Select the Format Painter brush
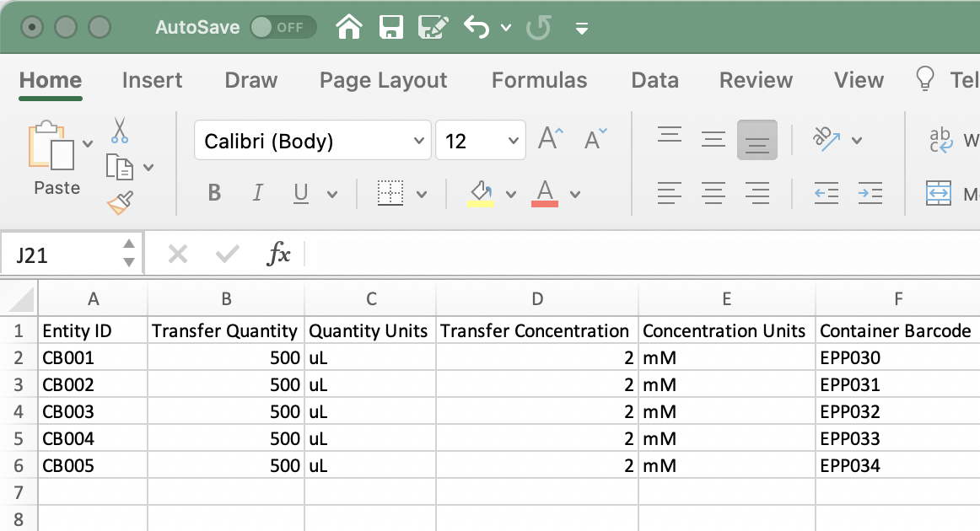Image resolution: width=980 pixels, height=531 pixels. pos(120,202)
